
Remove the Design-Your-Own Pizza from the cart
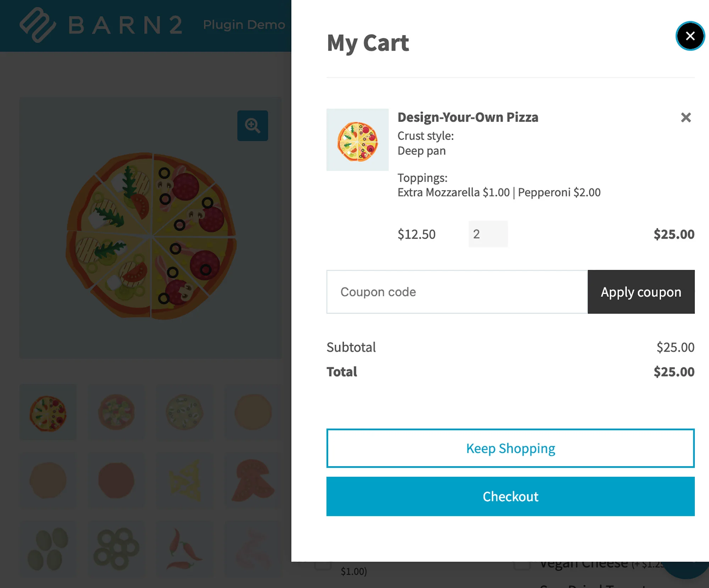(x=686, y=117)
